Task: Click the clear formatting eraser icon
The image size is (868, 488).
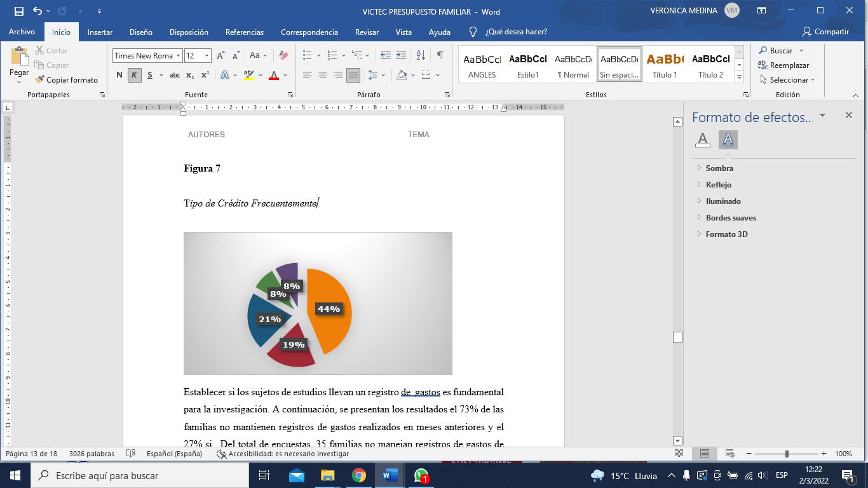Action: point(283,56)
